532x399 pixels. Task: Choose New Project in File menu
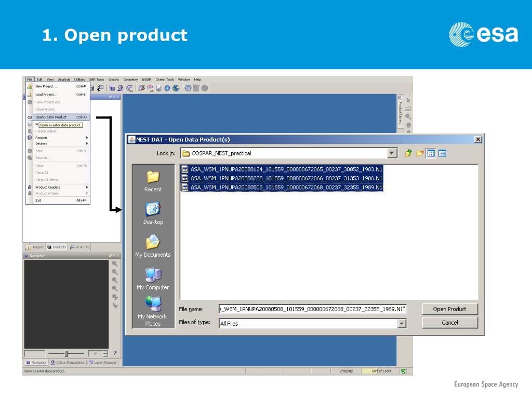(x=58, y=86)
